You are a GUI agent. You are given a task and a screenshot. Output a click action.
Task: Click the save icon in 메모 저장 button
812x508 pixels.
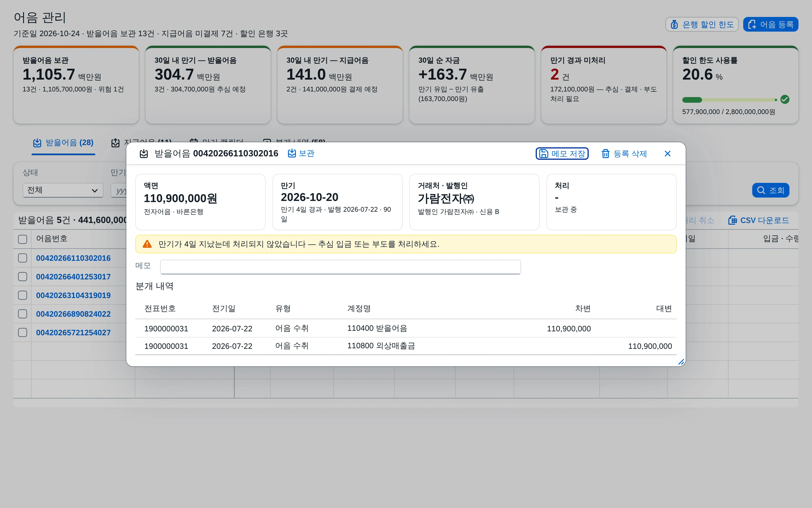(543, 154)
